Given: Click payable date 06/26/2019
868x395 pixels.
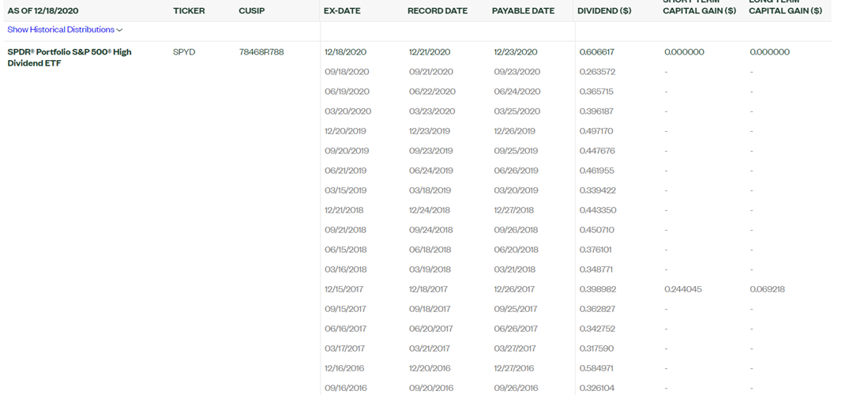Looking at the screenshot, I should tap(516, 171).
